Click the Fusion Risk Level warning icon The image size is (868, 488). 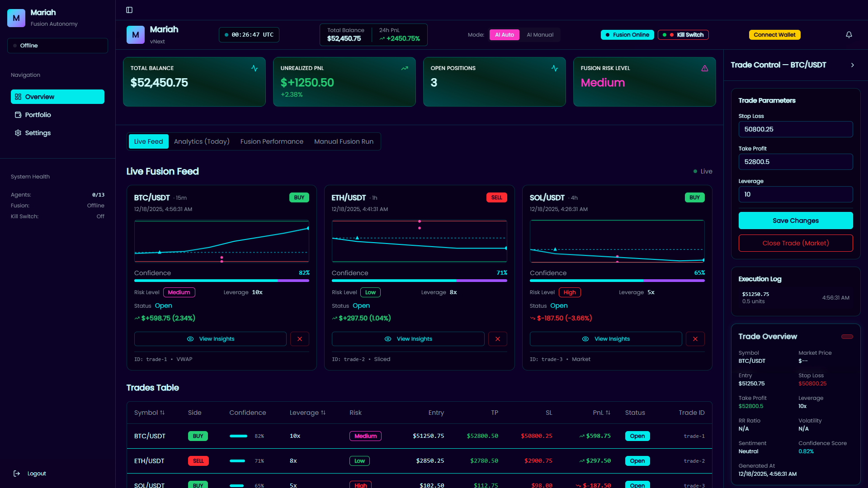(x=704, y=68)
